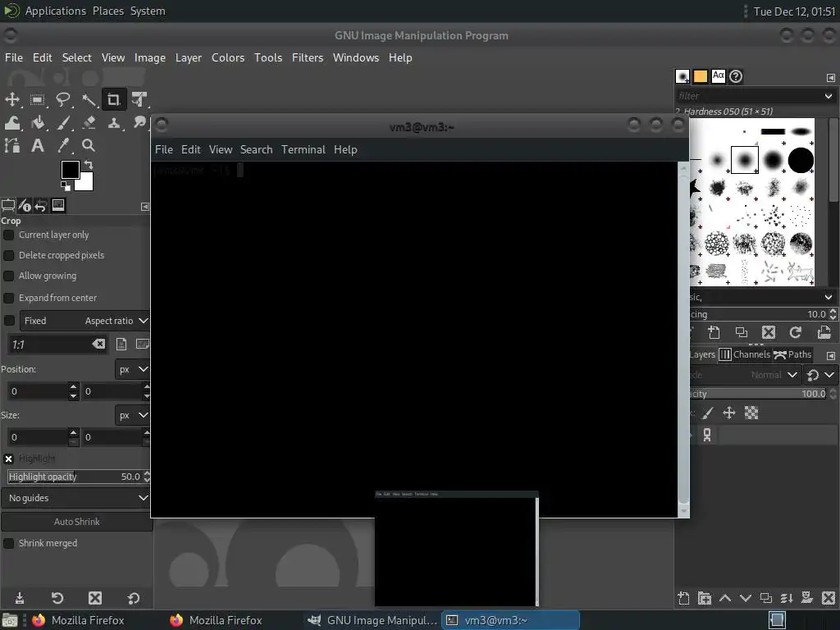Open brush as image icon
This screenshot has height=630, width=840.
824,333
